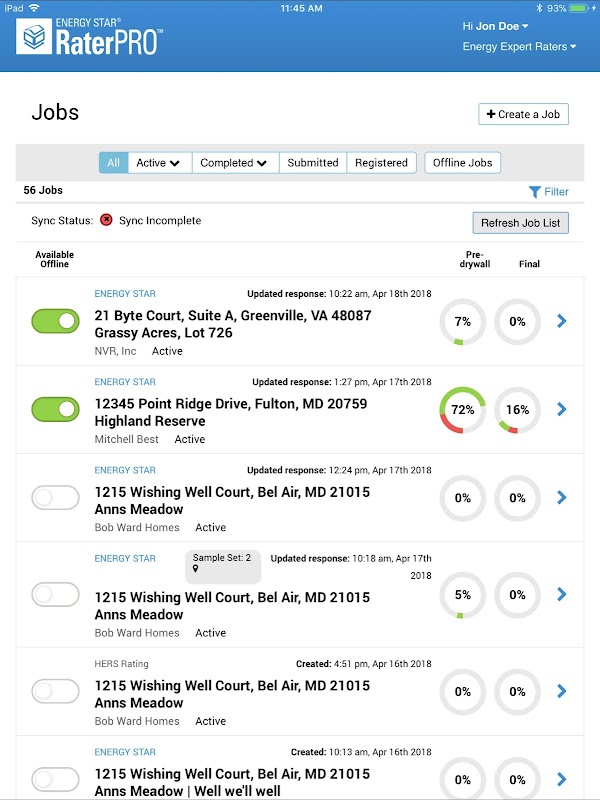Click the 21 Byte Court address title
Image resolution: width=600 pixels, height=800 pixels.
tap(233, 315)
